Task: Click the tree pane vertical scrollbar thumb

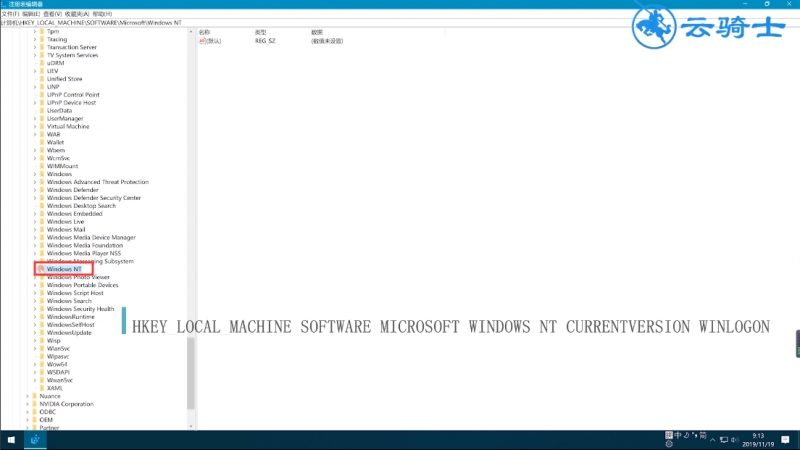Action: [x=191, y=373]
